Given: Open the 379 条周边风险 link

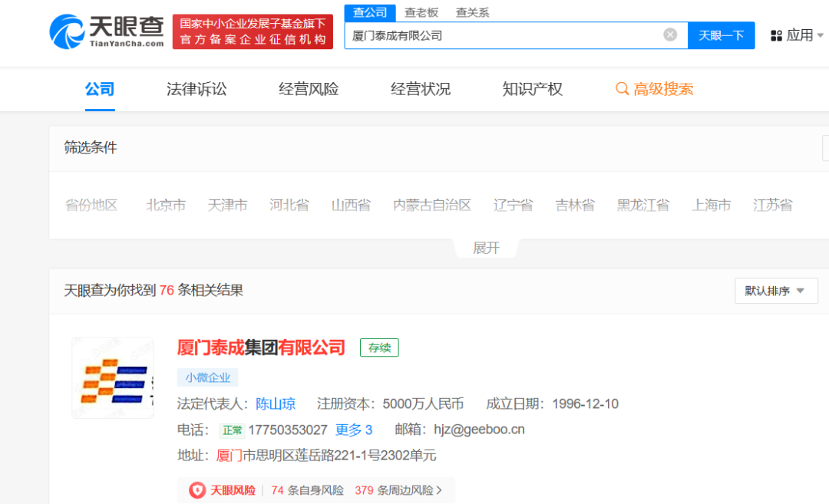Looking at the screenshot, I should pyautogui.click(x=398, y=490).
